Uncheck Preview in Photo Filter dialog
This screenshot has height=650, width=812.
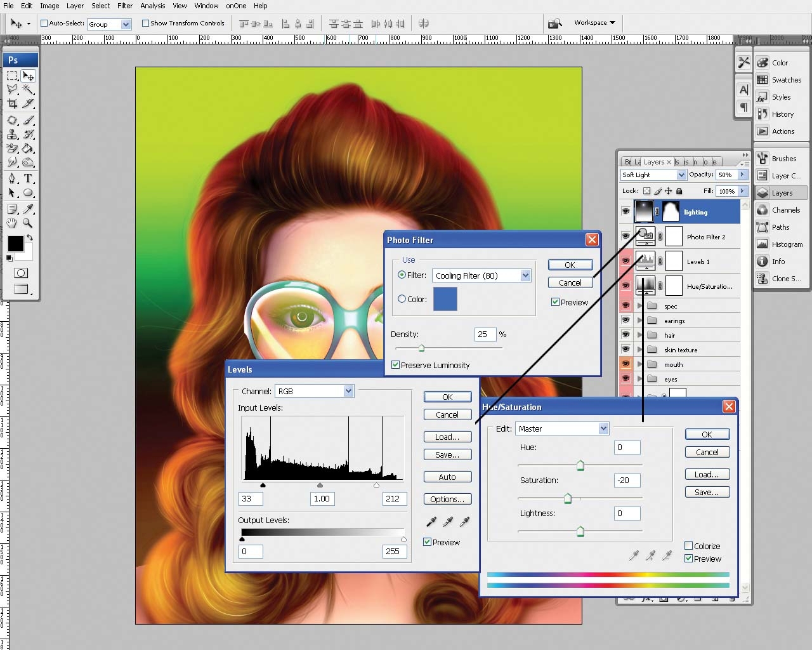555,302
